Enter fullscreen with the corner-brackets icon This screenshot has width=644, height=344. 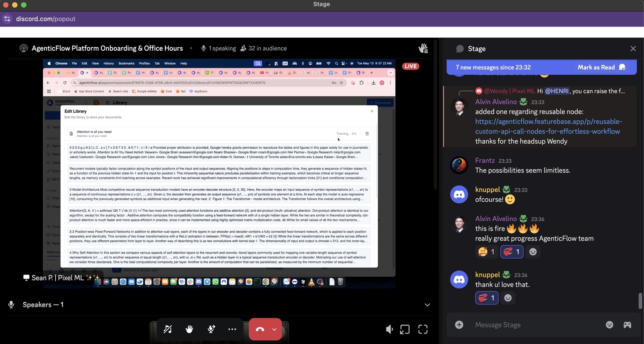coord(423,329)
